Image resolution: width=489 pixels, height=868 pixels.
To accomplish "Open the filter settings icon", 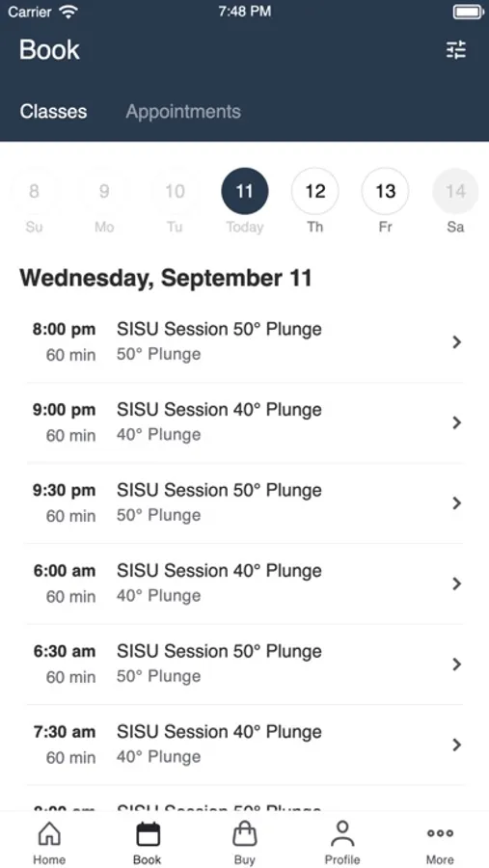I will [x=456, y=50].
